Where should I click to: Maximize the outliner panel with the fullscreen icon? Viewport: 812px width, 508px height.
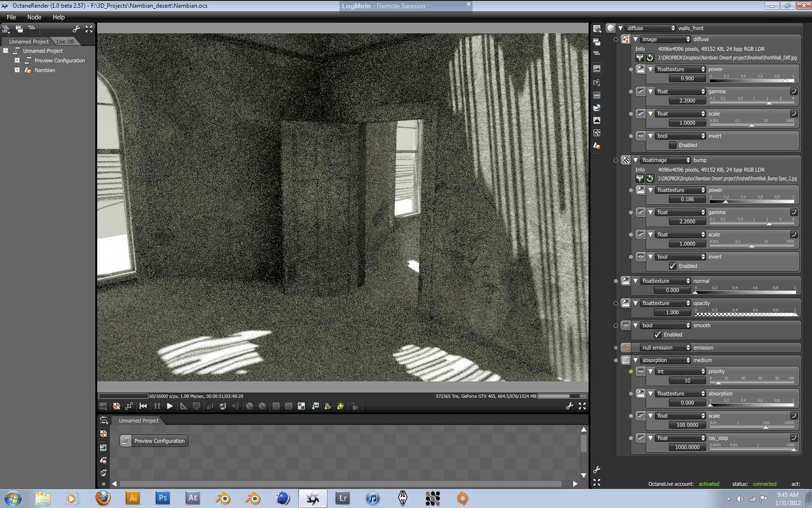(x=89, y=29)
